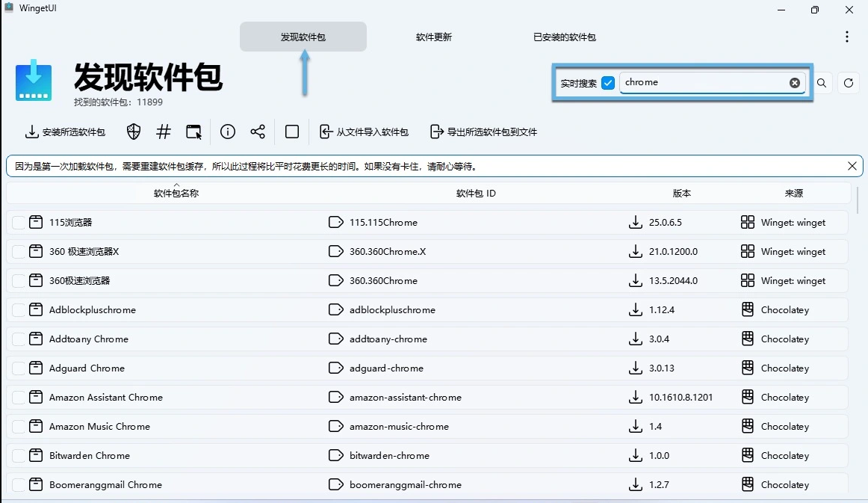Screen dimensions: 868x503
Task: Click the interactive install window icon
Action: click(193, 132)
